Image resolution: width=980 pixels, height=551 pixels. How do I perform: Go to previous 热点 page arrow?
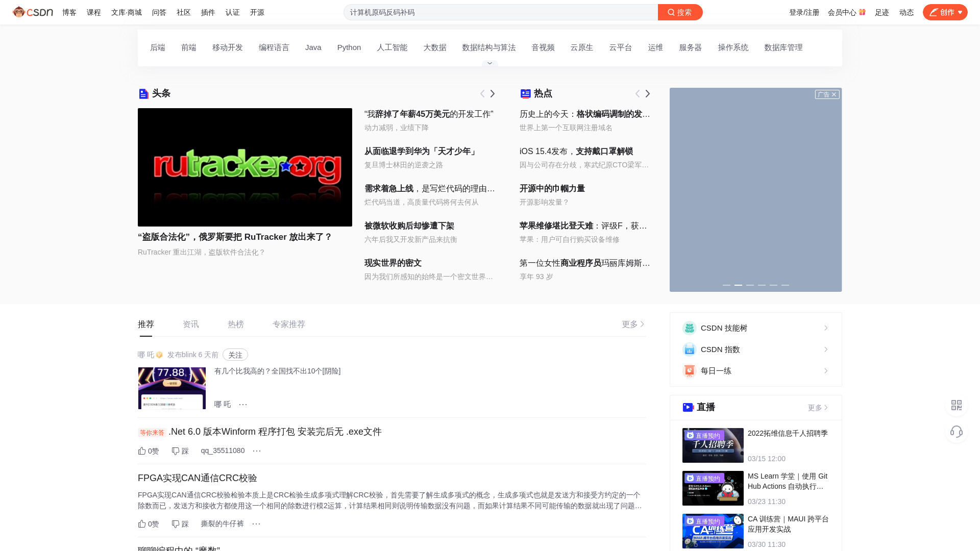(x=638, y=93)
